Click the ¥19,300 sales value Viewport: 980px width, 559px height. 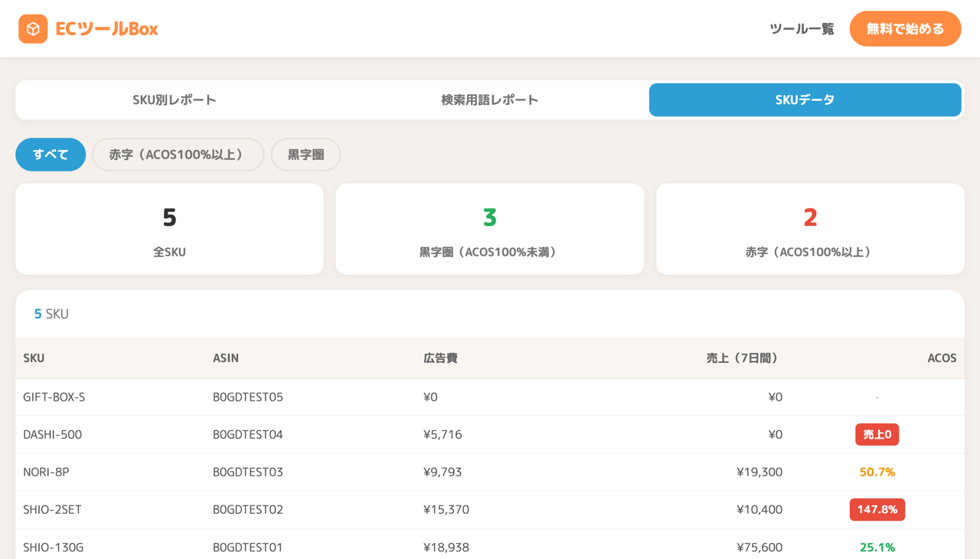(x=759, y=472)
